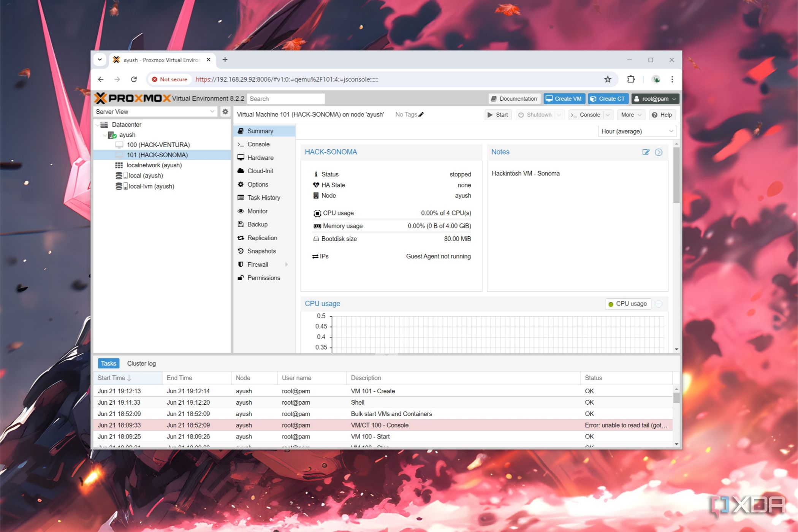
Task: Edit VM tags with the pencil icon
Action: coord(421,114)
